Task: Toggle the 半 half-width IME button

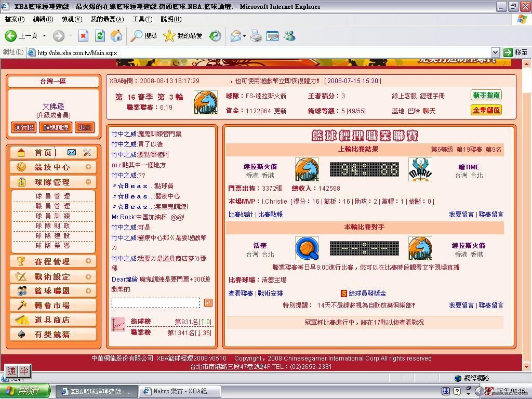Action: click(x=24, y=371)
